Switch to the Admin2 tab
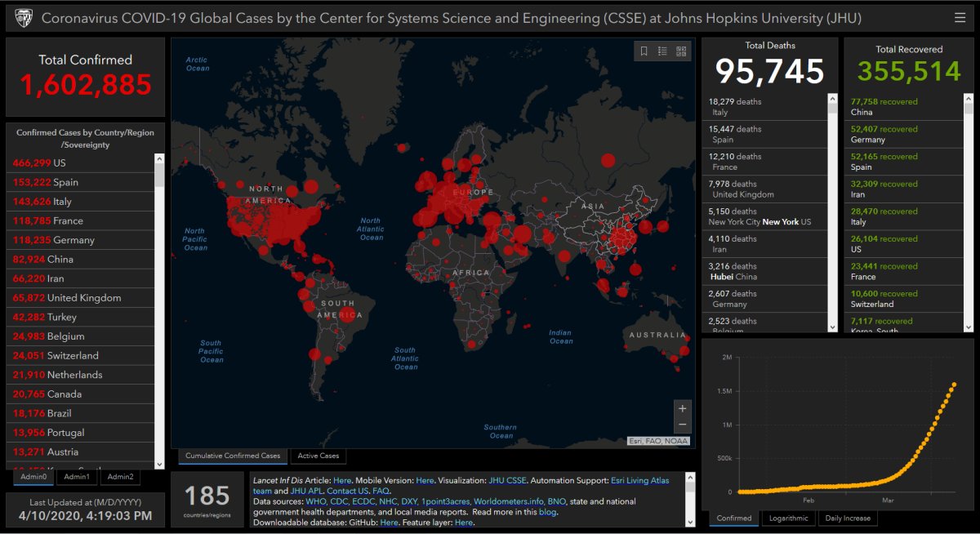 pyautogui.click(x=119, y=477)
